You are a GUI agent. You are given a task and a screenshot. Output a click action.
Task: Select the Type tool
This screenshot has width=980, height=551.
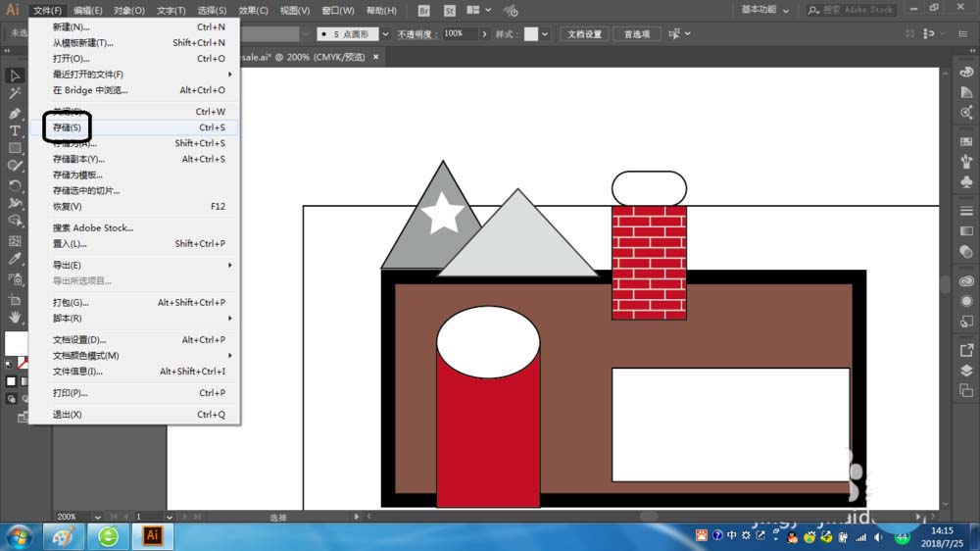(x=15, y=130)
